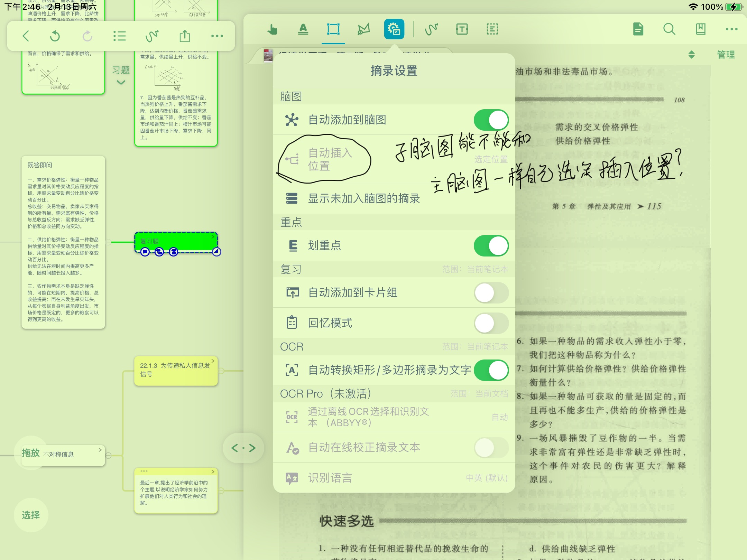Select the 既答即问 note card
This screenshot has height=560, width=747.
coord(63,242)
